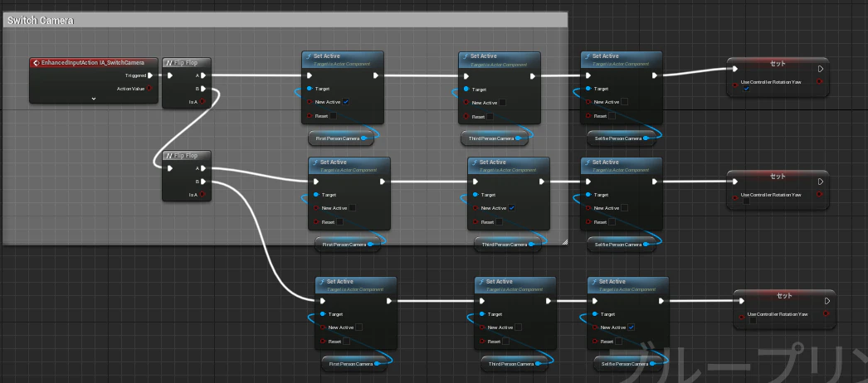Click exec input pin of middle セット node
The height and width of the screenshot is (383, 868).
click(734, 182)
